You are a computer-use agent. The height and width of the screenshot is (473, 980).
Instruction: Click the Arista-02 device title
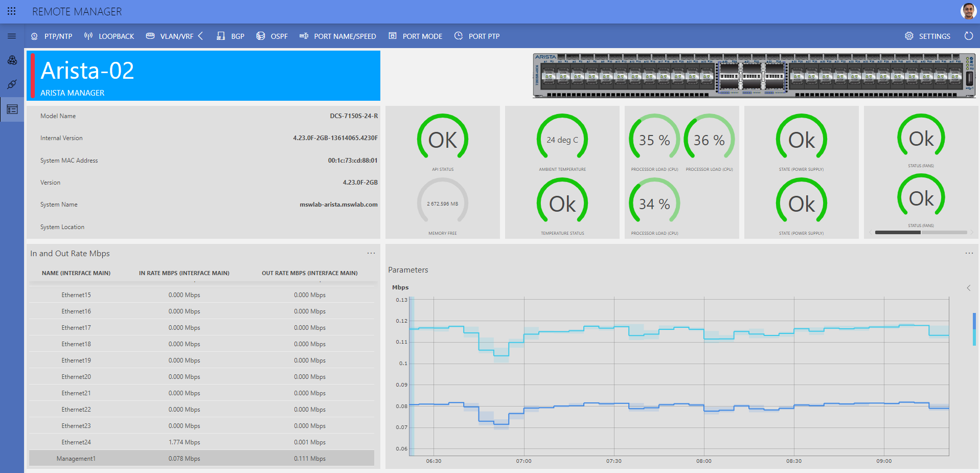click(87, 71)
